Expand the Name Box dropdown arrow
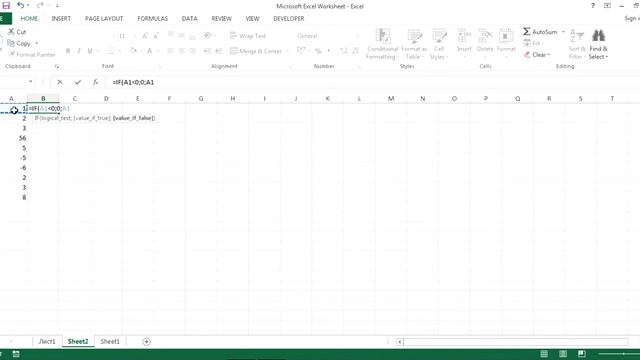Viewport: 640px width, 360px height. (31, 82)
